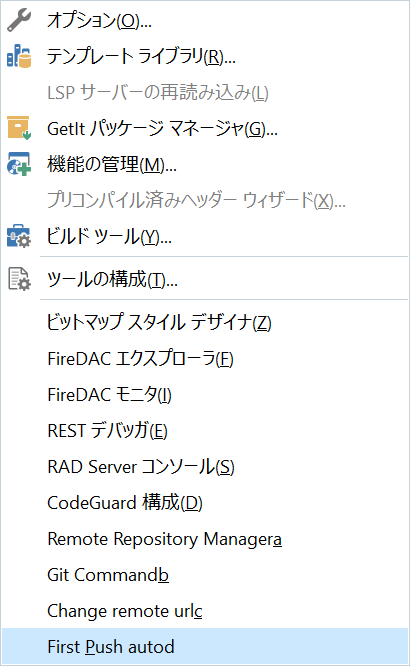Launch Remote Repository Manager tool
Screen dimensions: 410x666
click(x=205, y=539)
